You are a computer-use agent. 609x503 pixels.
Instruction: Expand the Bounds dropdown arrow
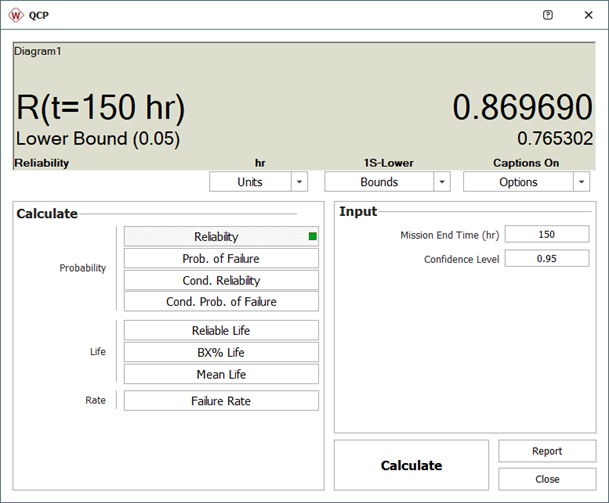click(x=442, y=182)
